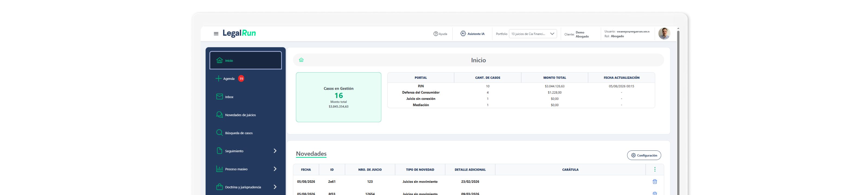Open the Portfolio dropdown
868x195 pixels.
point(533,34)
